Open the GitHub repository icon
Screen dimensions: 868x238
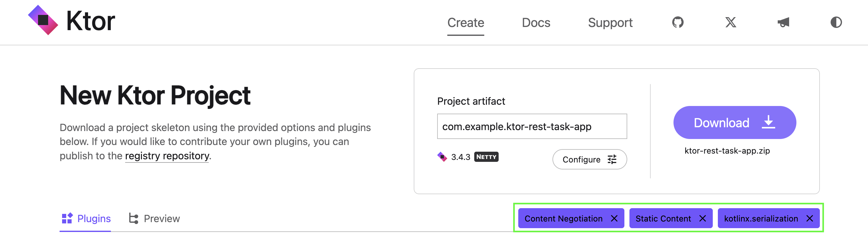(678, 22)
